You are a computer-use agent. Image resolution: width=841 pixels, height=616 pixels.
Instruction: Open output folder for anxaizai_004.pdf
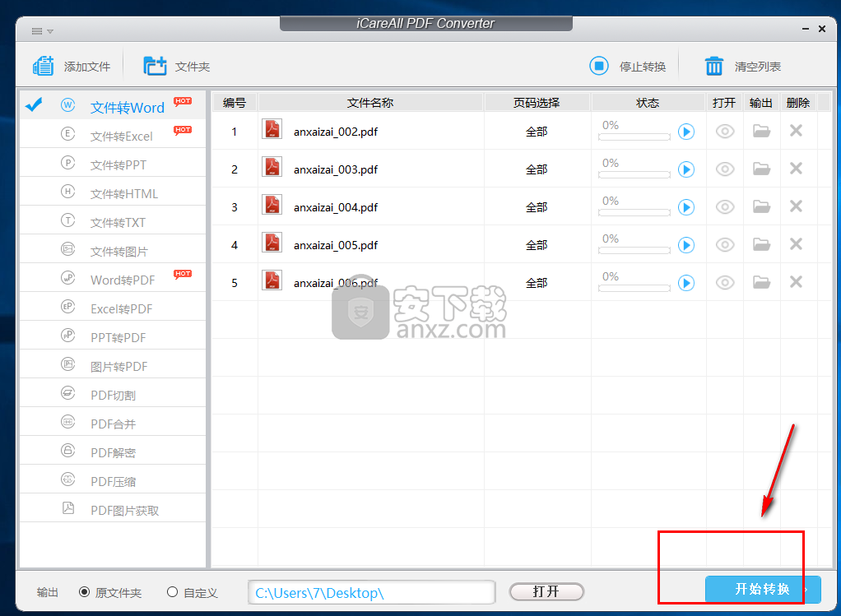coord(761,206)
